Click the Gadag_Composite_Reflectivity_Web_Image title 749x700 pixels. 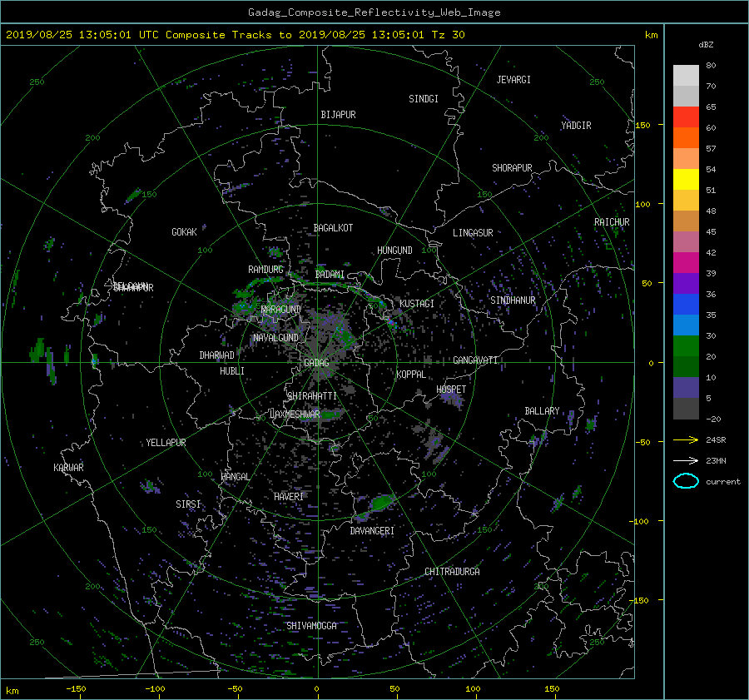(x=374, y=12)
